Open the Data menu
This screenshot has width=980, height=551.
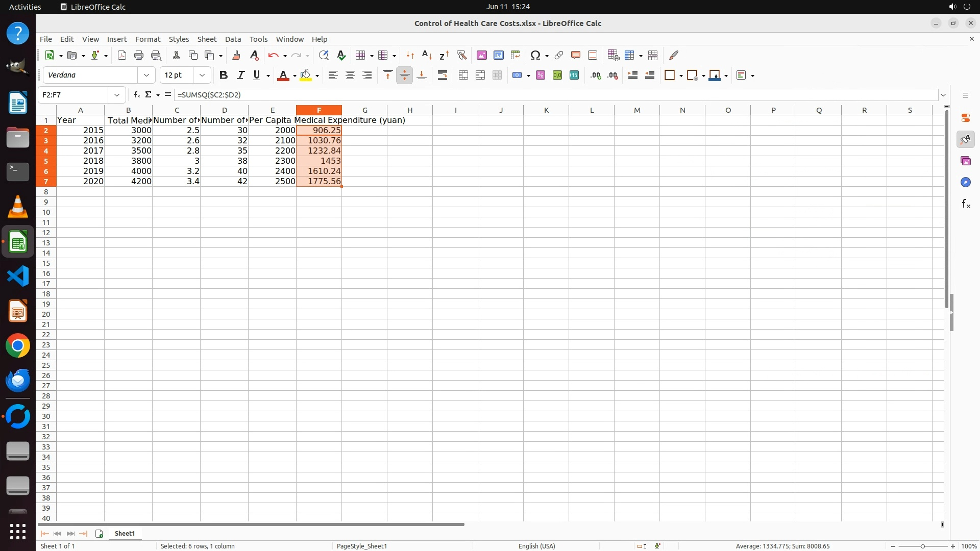pyautogui.click(x=233, y=39)
